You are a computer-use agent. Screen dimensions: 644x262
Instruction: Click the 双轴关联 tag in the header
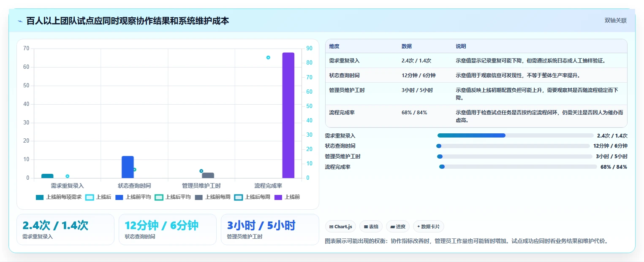pos(615,21)
